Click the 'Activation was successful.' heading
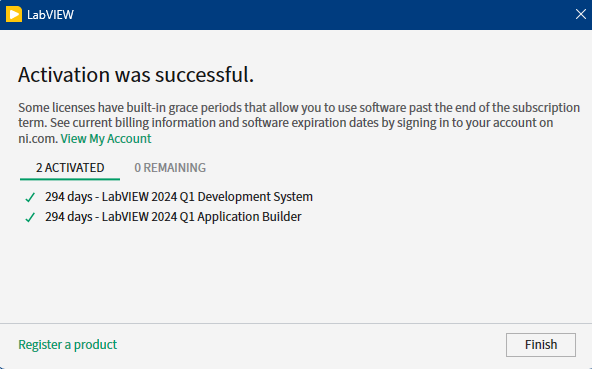592x369 pixels. pos(136,74)
